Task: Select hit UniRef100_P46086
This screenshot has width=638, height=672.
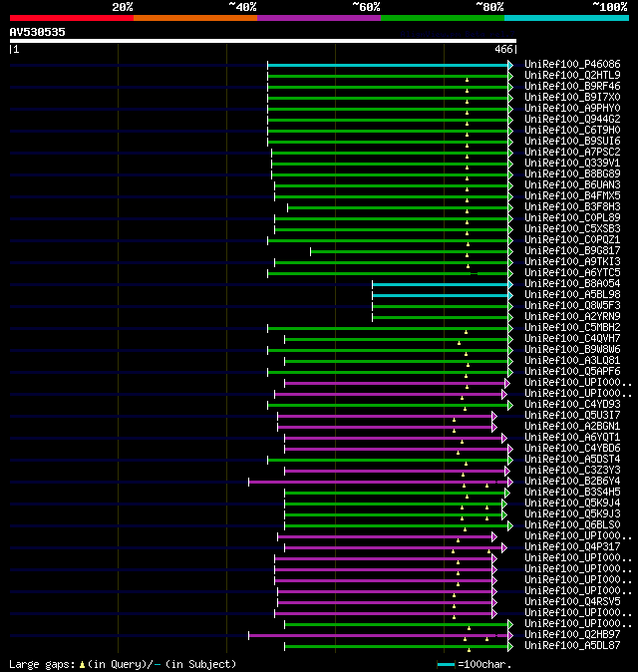Action: (x=572, y=64)
